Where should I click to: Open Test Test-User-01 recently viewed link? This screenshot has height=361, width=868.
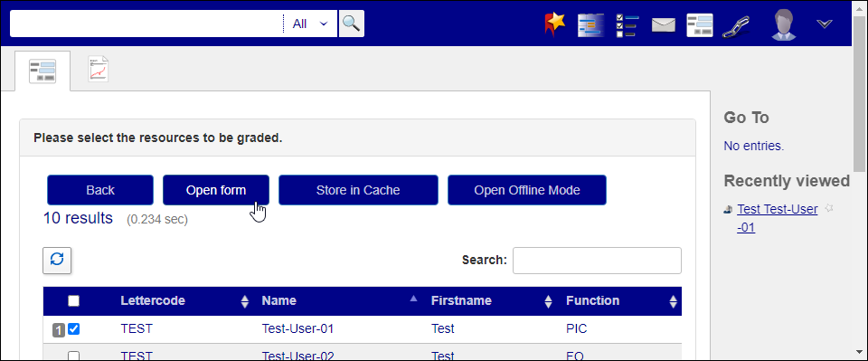(x=778, y=218)
